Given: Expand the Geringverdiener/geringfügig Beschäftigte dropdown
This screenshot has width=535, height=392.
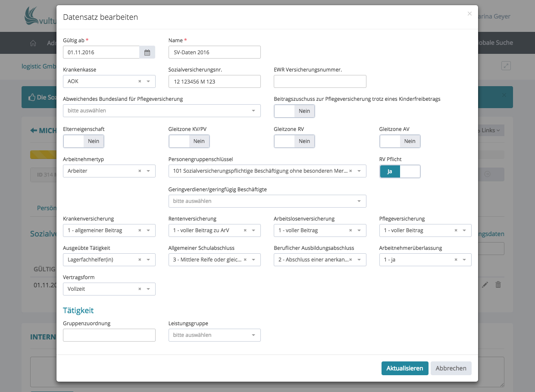Looking at the screenshot, I should [267, 201].
